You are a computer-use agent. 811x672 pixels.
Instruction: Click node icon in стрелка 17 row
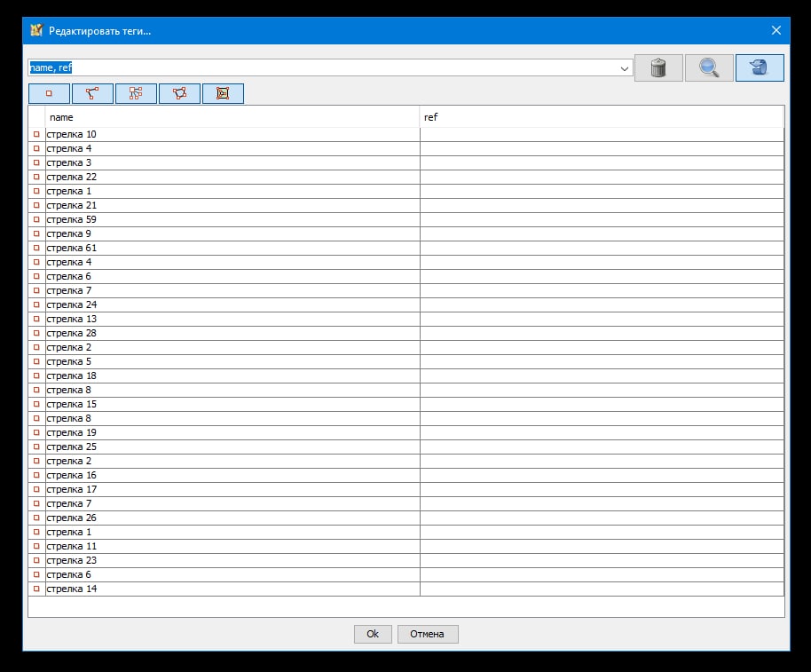(36, 489)
